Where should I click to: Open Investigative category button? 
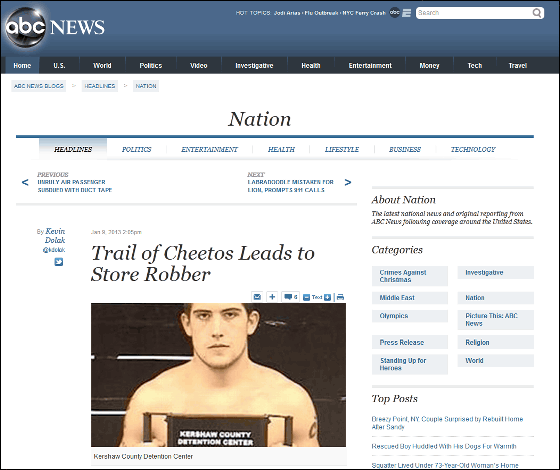click(495, 272)
